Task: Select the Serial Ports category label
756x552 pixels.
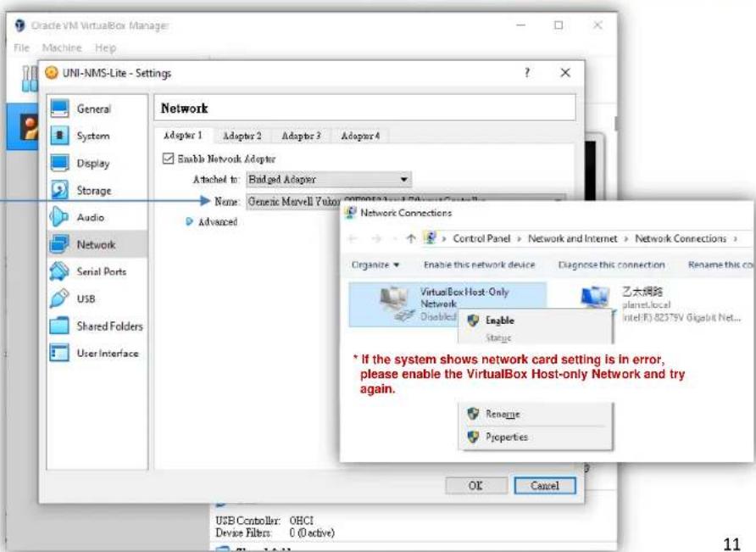Action: 101,271
